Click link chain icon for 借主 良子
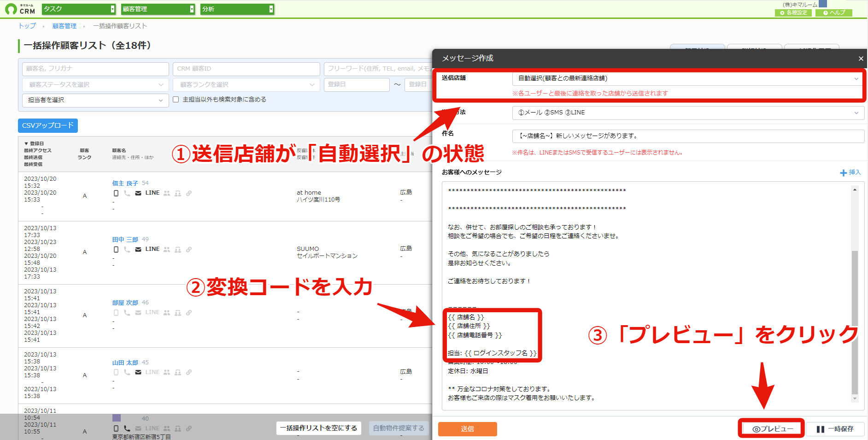This screenshot has width=868, height=440. tap(189, 193)
